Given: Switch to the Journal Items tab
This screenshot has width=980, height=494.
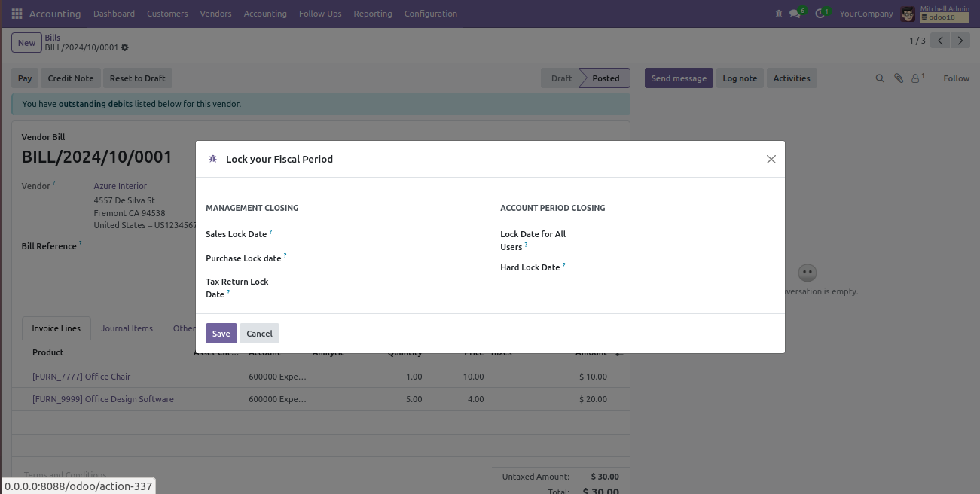Looking at the screenshot, I should click(127, 328).
